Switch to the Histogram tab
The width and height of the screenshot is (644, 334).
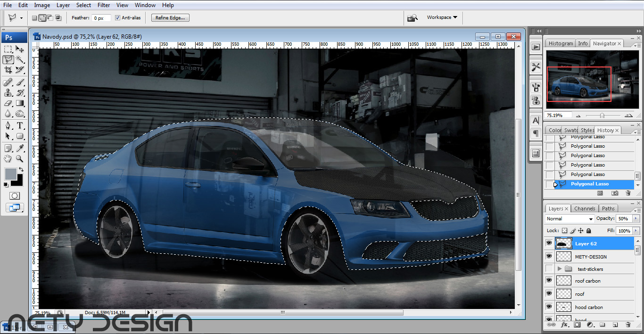(561, 43)
